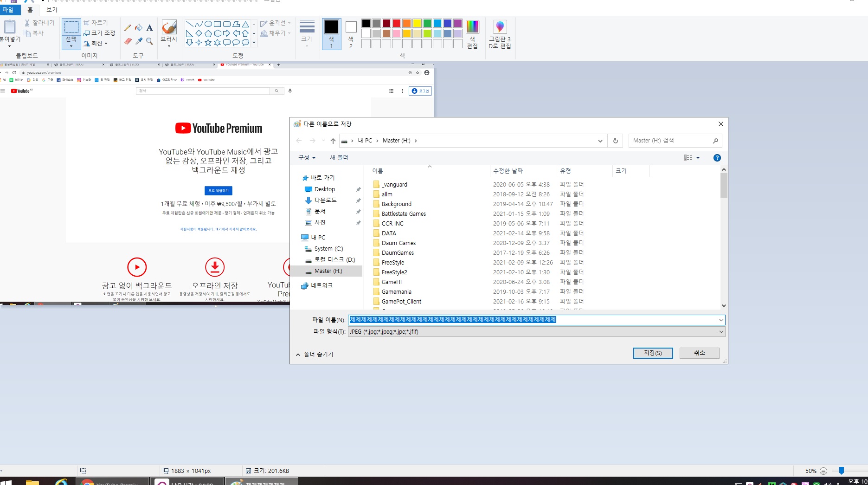Viewport: 868px width, 485px height.
Task: Select Color 2 box
Action: (x=351, y=34)
